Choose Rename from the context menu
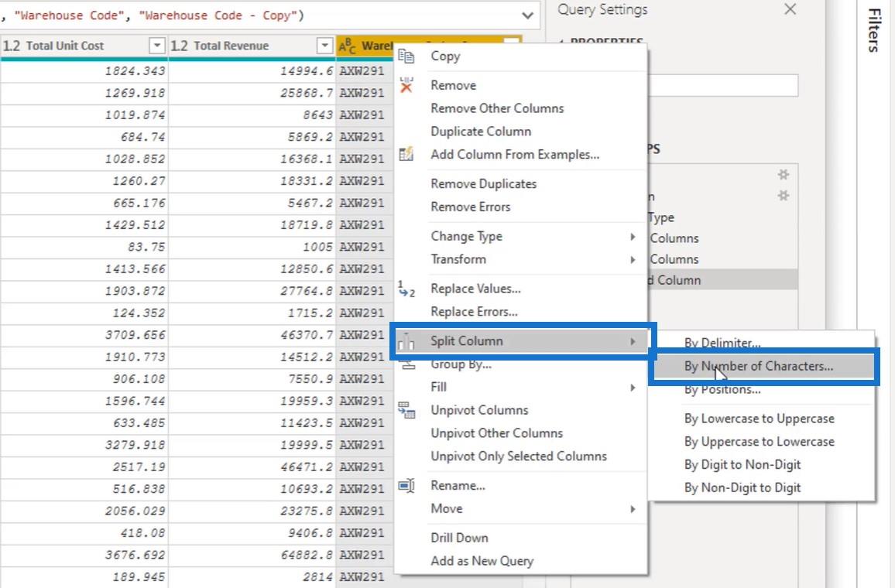Screen dimensions: 895x588 coord(458,485)
